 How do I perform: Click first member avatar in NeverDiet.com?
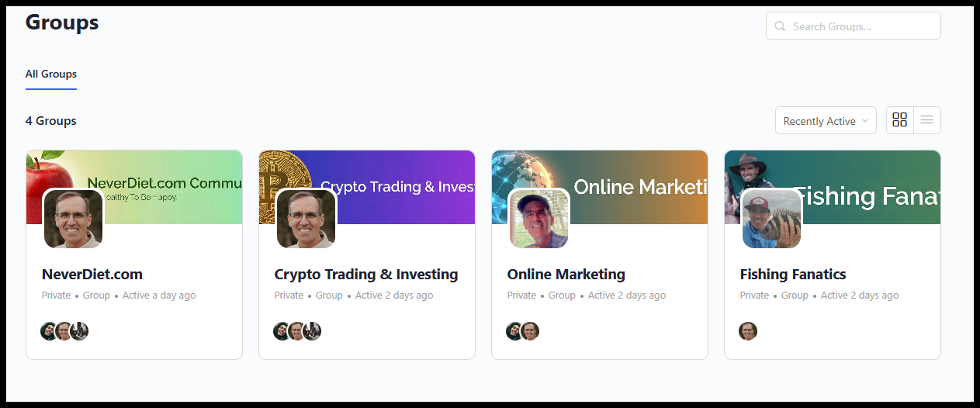[x=48, y=331]
